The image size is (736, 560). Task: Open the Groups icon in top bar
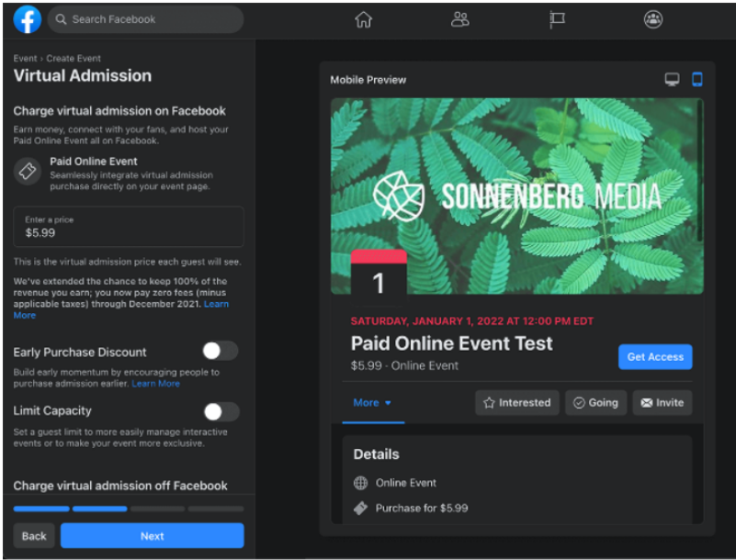click(x=653, y=19)
